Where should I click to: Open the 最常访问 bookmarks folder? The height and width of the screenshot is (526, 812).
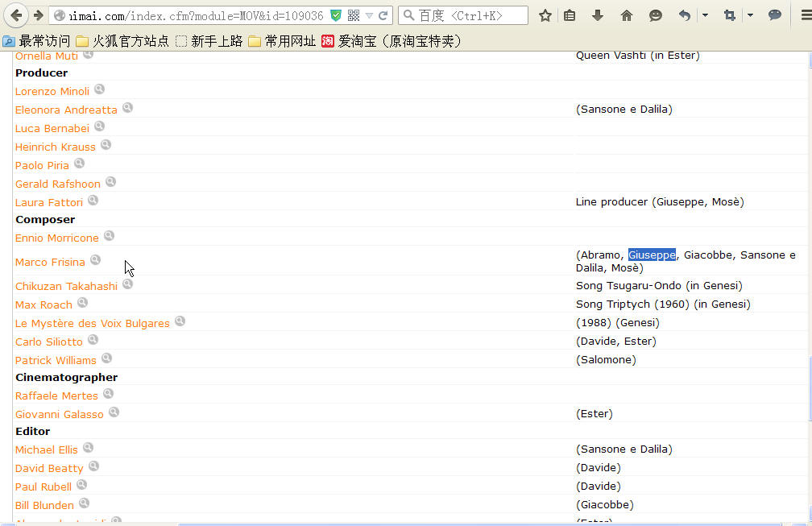37,41
